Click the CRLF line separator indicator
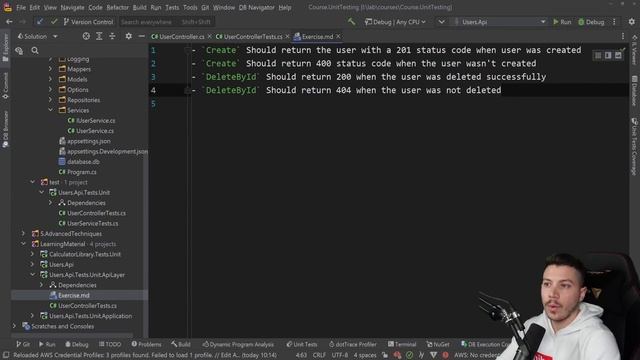This screenshot has height=360, width=640. pyautogui.click(x=319, y=355)
